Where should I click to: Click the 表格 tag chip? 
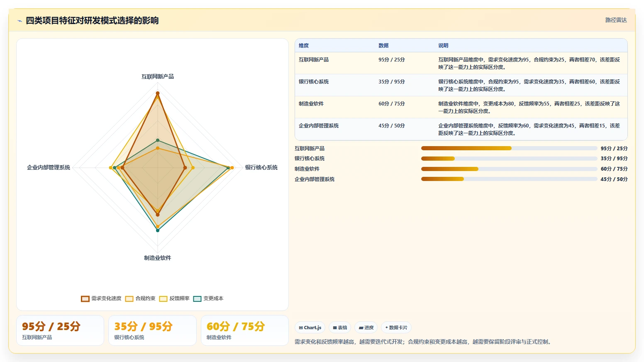pos(340,328)
